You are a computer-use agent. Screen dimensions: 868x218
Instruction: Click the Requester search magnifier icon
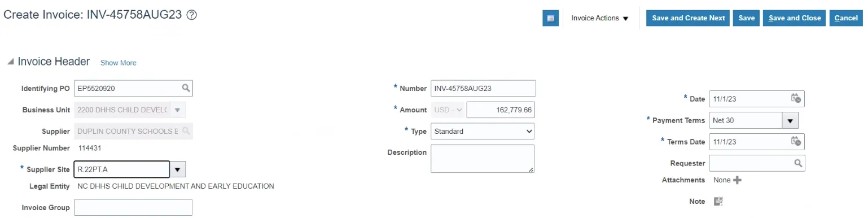[x=798, y=163]
